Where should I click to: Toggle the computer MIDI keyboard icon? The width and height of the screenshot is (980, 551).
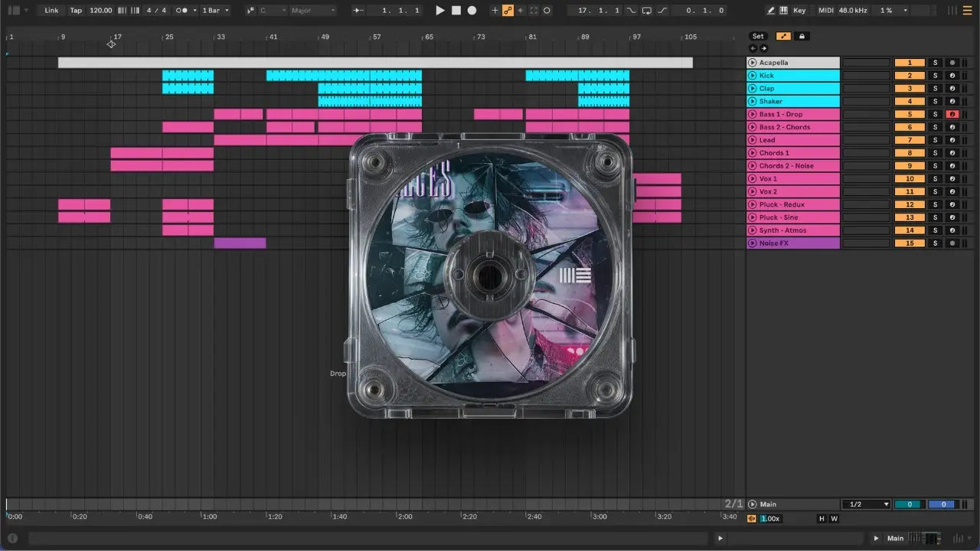784,11
